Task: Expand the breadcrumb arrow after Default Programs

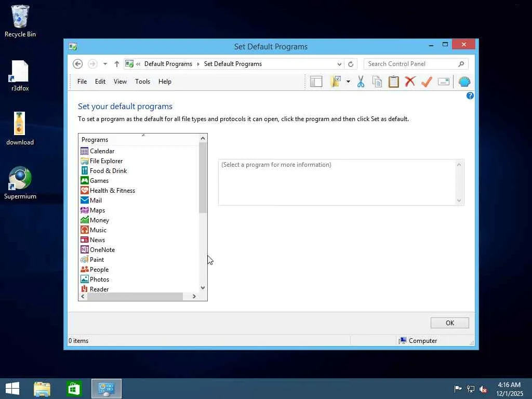Action: pos(198,64)
